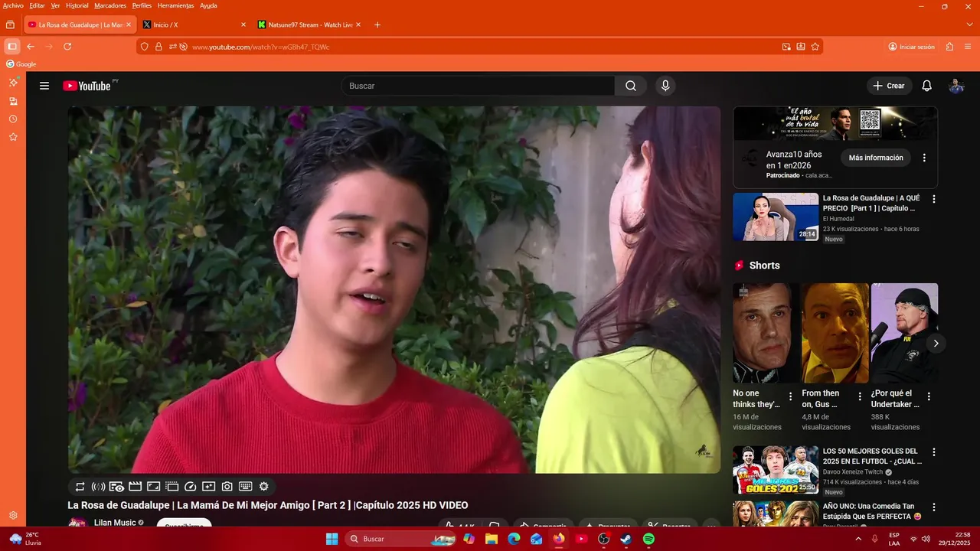The image size is (980, 551).
Task: Click the clapperboard cinema mode icon
Action: click(136, 487)
